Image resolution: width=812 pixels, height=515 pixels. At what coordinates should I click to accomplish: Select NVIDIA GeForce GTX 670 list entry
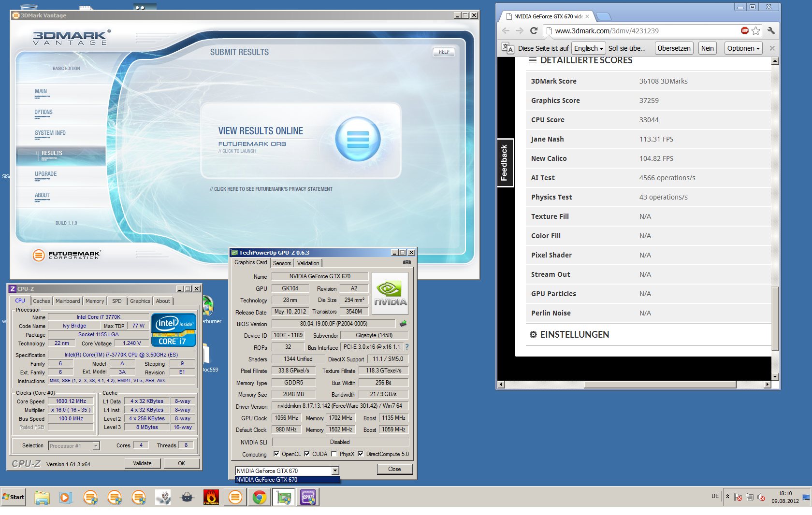tap(287, 480)
